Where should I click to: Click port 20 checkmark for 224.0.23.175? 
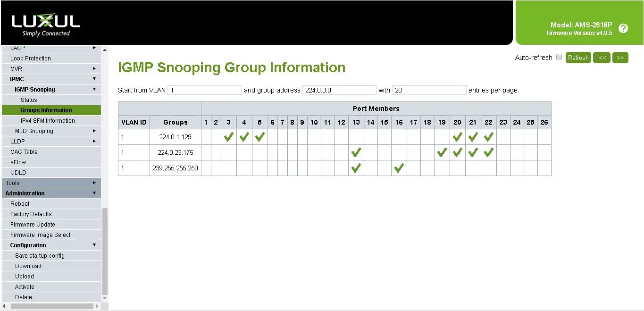(x=457, y=152)
